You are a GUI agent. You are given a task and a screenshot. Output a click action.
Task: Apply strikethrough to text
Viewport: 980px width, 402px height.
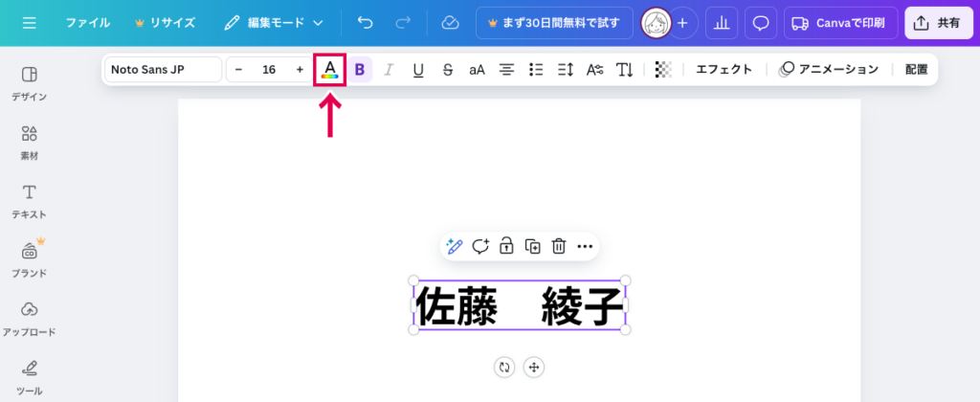[447, 69]
